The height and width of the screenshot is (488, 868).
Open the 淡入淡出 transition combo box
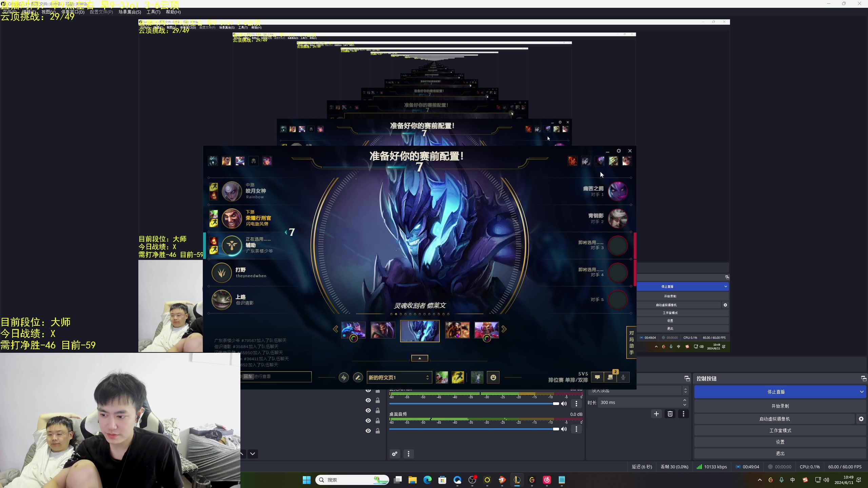(639, 391)
